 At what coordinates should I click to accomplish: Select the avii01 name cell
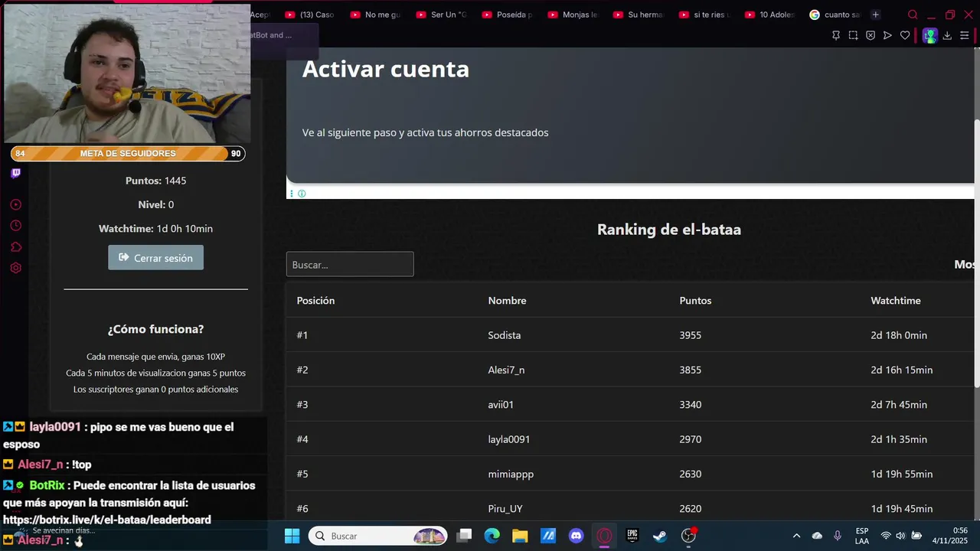coord(501,404)
